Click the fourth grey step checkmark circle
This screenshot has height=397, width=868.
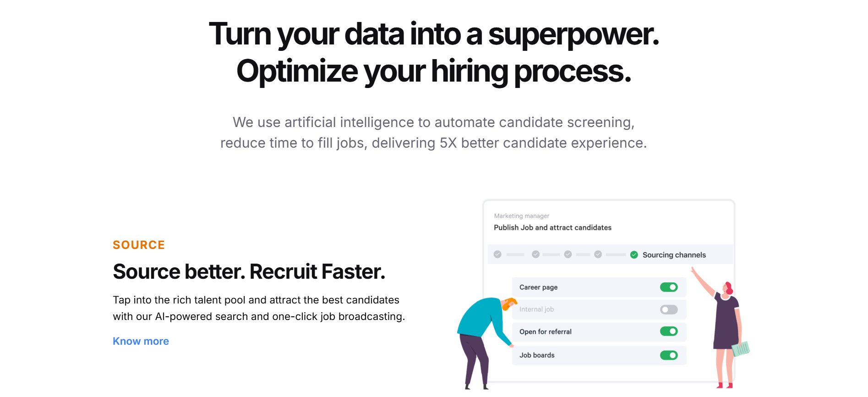[x=598, y=254]
